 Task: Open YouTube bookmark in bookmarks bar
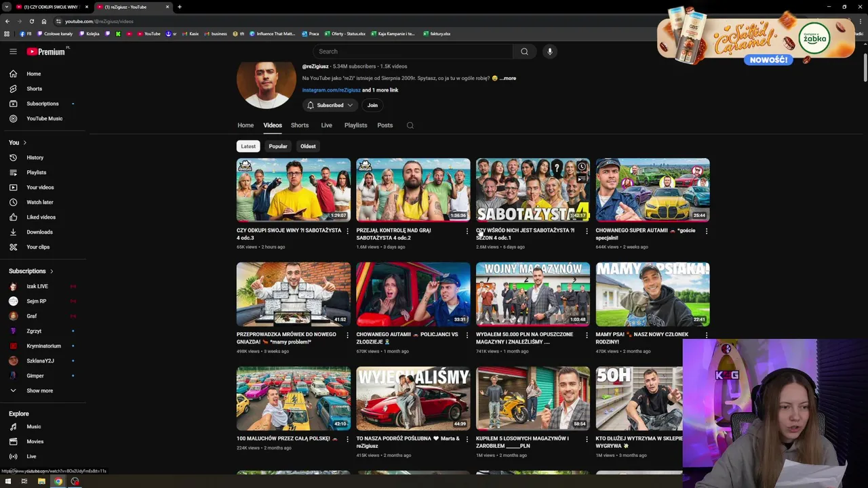pyautogui.click(x=149, y=33)
